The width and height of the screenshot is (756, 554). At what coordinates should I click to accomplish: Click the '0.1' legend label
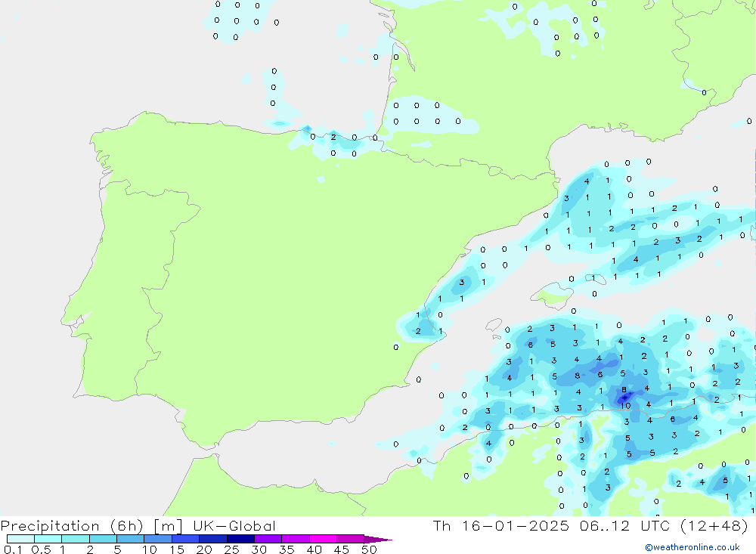[13, 549]
